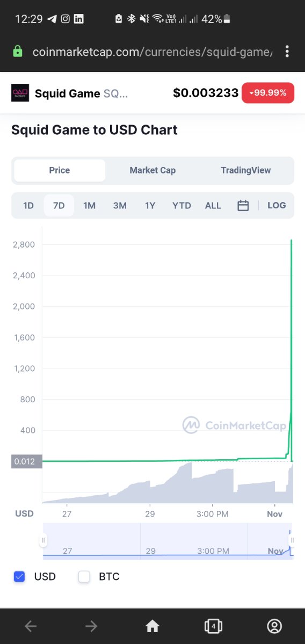The image size is (305, 644).
Task: Tap the green padlock security icon
Action: [x=17, y=52]
